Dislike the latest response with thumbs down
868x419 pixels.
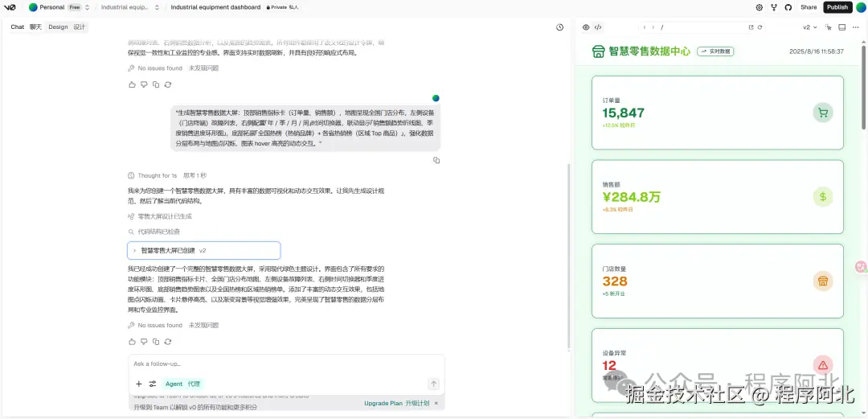[144, 342]
